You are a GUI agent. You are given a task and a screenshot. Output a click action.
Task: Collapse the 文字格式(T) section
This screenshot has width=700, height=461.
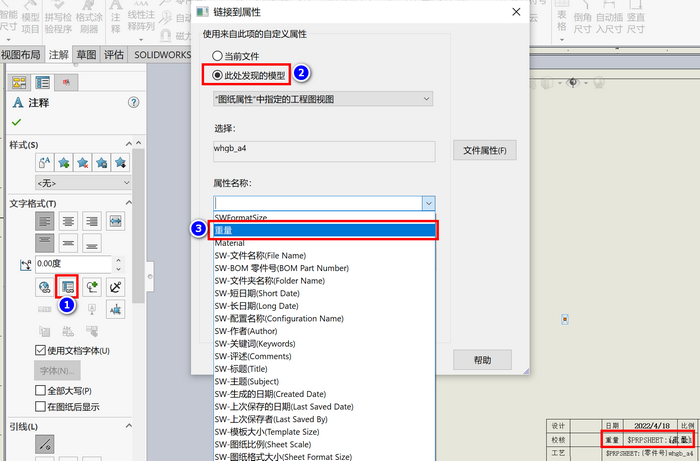coord(129,203)
